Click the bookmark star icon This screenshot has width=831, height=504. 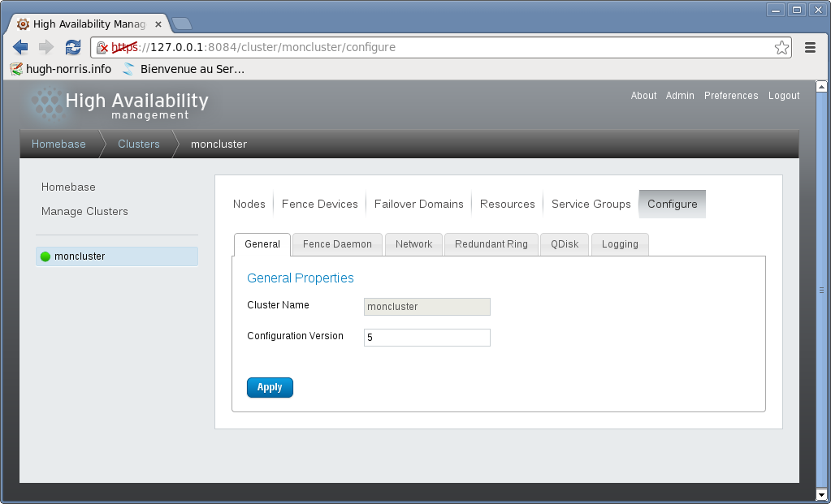(781, 47)
